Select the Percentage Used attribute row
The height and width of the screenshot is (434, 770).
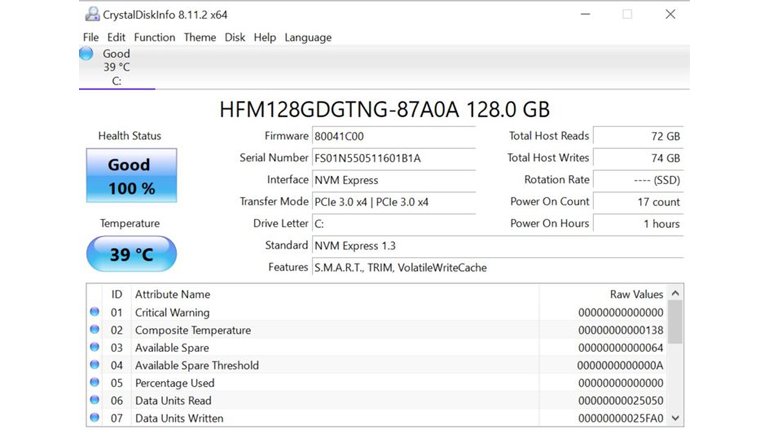point(377,383)
